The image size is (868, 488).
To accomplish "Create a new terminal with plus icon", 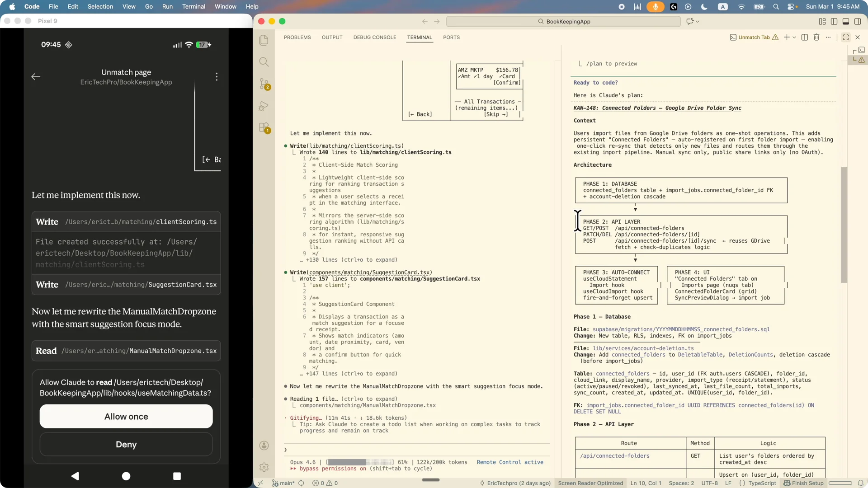I will pos(787,38).
